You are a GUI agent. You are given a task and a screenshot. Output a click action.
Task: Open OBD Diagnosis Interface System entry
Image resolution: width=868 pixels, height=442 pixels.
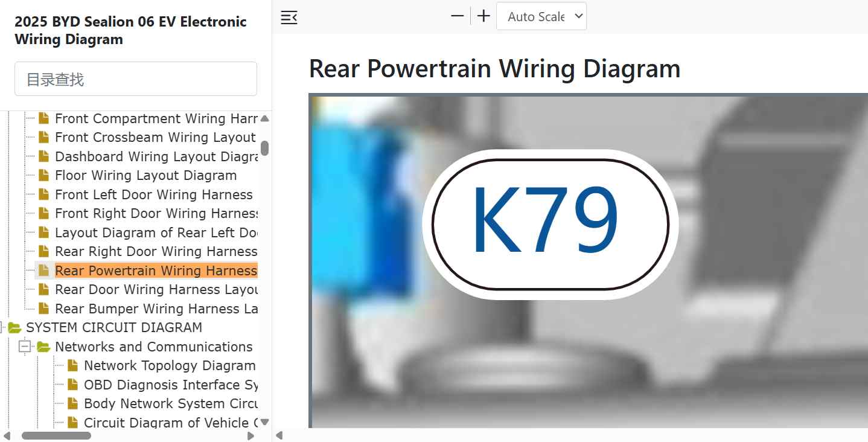point(171,385)
